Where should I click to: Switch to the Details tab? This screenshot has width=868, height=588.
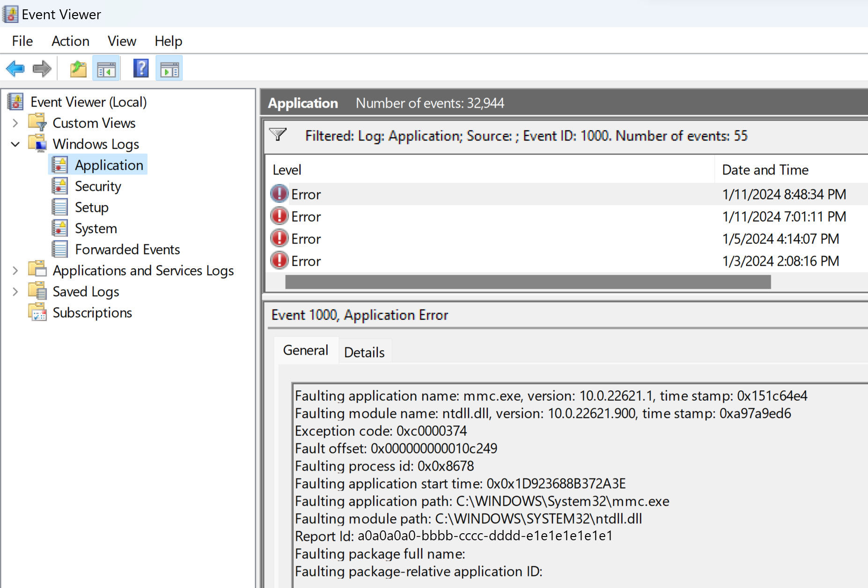pyautogui.click(x=364, y=352)
